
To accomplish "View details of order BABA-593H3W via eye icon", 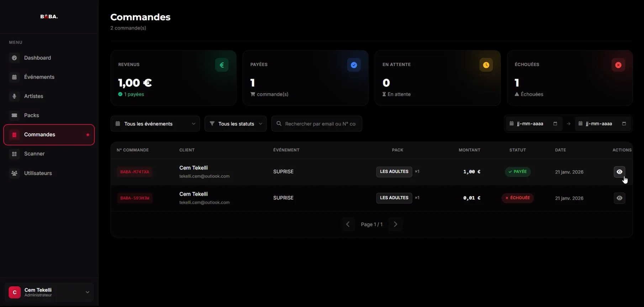I will coord(619,198).
